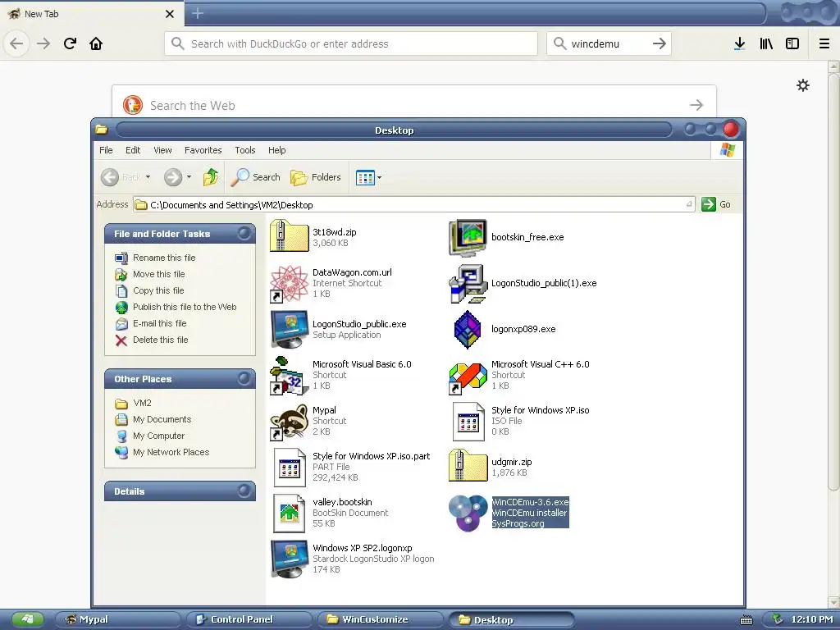
Task: Open the View menu
Action: pos(163,150)
